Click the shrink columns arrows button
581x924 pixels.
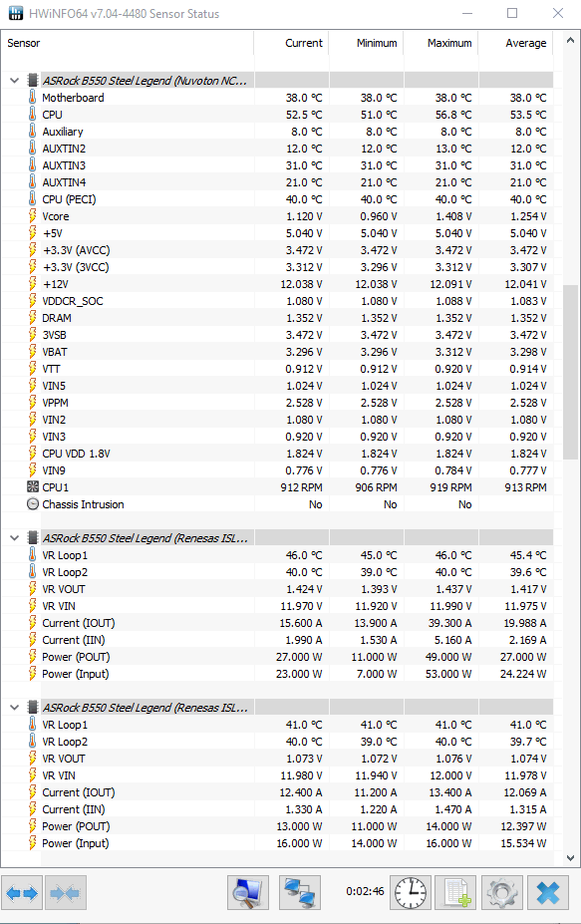tap(65, 892)
